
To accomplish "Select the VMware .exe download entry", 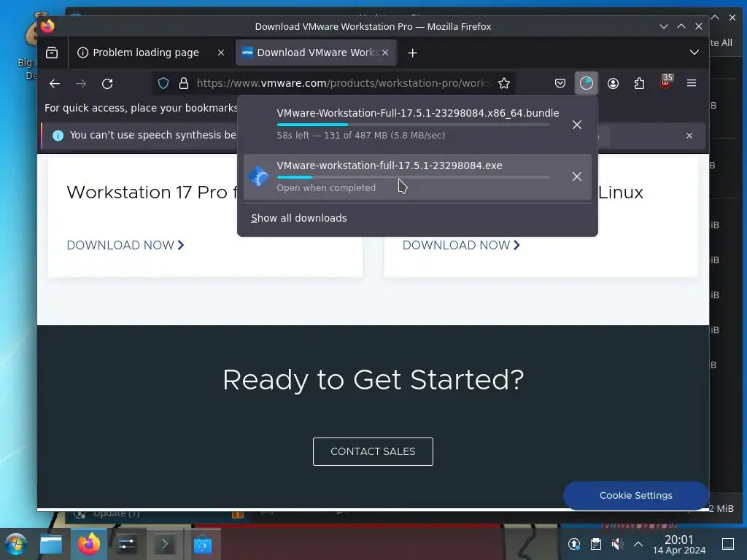I will (418, 176).
